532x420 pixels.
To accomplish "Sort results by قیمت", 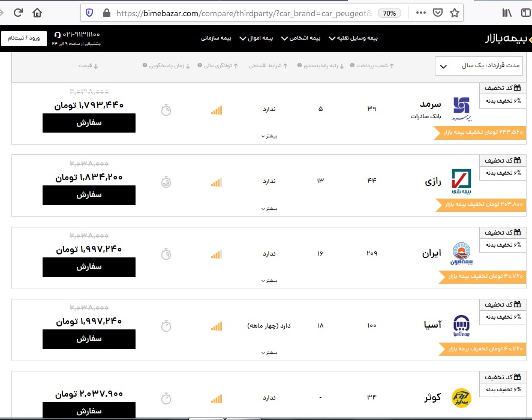I will click(x=88, y=66).
